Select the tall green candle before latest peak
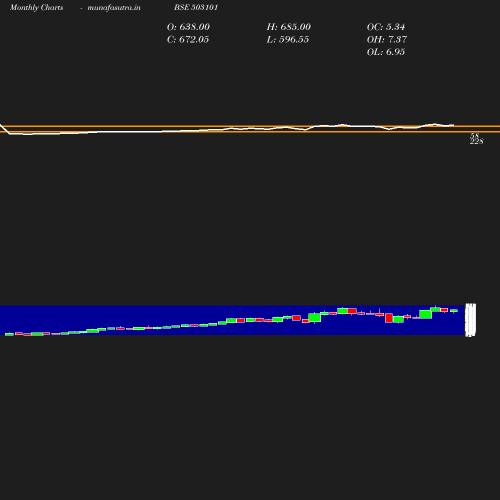Viewport: 500px width, 500px height. click(x=426, y=314)
